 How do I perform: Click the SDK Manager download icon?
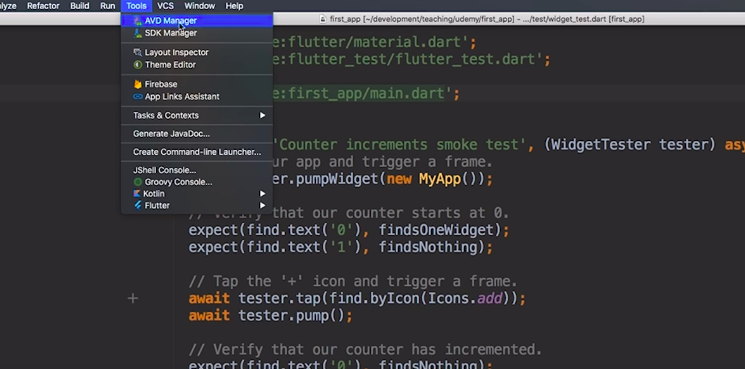coord(137,33)
